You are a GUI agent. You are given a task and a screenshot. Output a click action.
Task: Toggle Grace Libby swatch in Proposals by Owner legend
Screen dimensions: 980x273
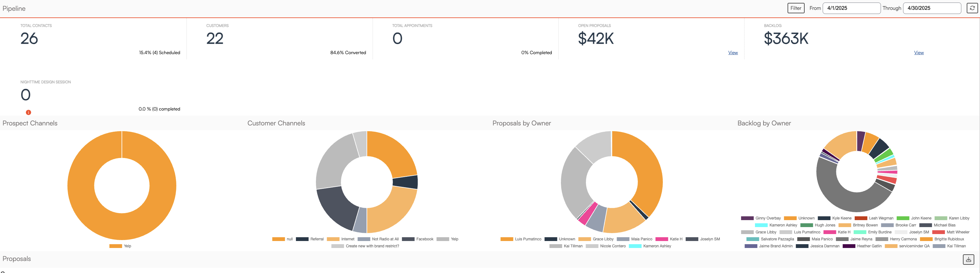click(585, 239)
